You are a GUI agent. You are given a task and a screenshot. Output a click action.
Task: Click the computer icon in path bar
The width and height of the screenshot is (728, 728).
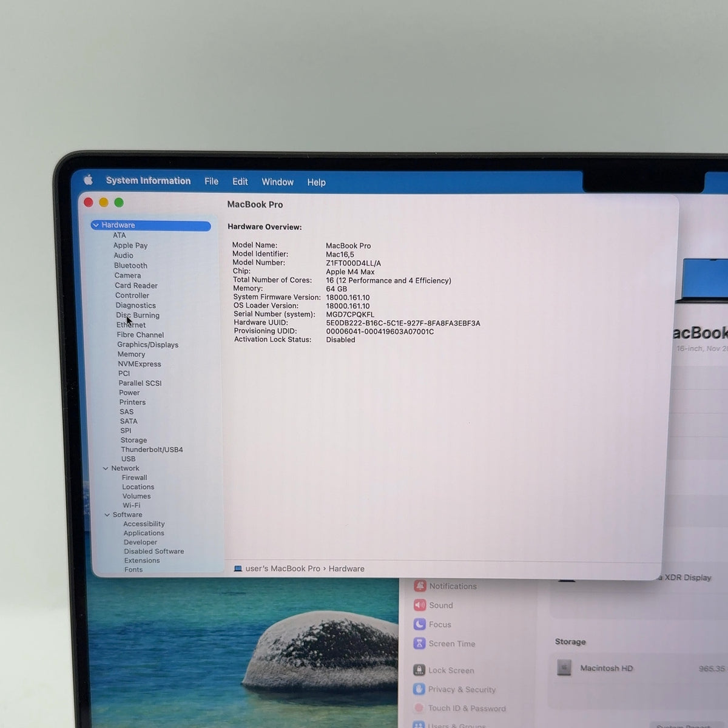pyautogui.click(x=238, y=569)
